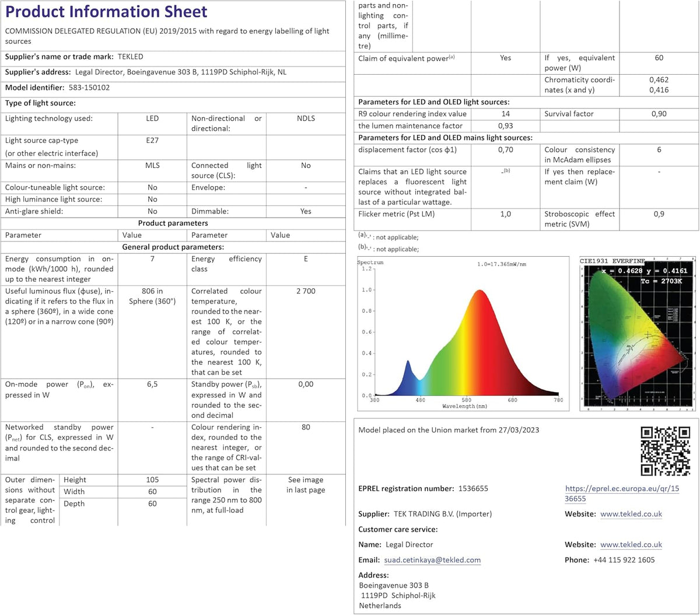This screenshot has width=700, height=615.
Task: Click the colour rendering index 80 value
Action: pyautogui.click(x=306, y=427)
